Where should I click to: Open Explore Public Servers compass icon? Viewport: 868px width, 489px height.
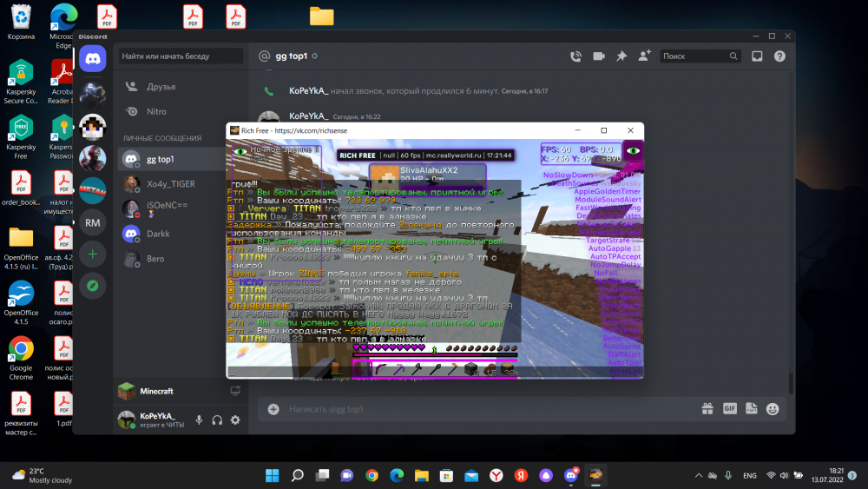(x=93, y=286)
